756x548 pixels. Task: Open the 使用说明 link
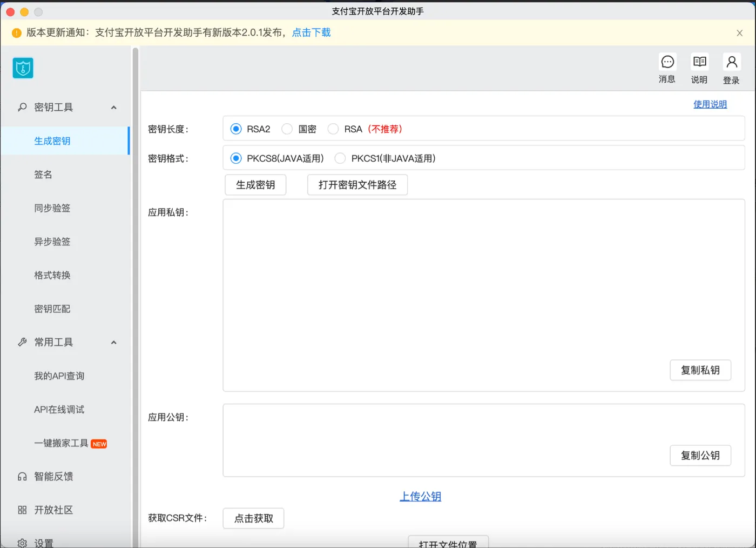[710, 104]
